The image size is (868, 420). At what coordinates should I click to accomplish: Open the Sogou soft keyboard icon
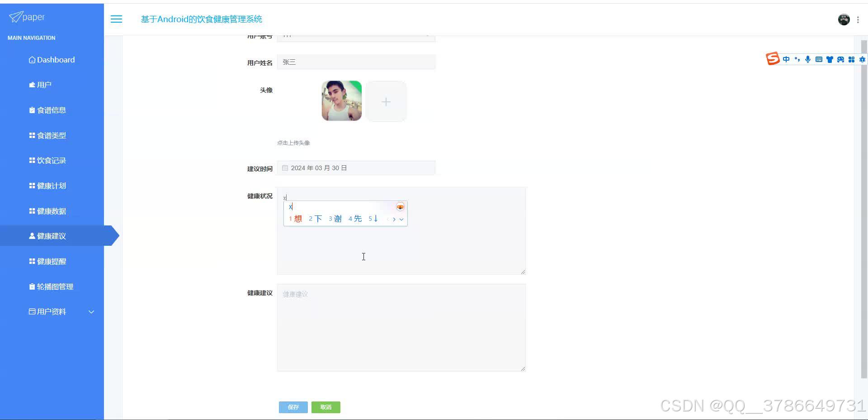pos(819,59)
